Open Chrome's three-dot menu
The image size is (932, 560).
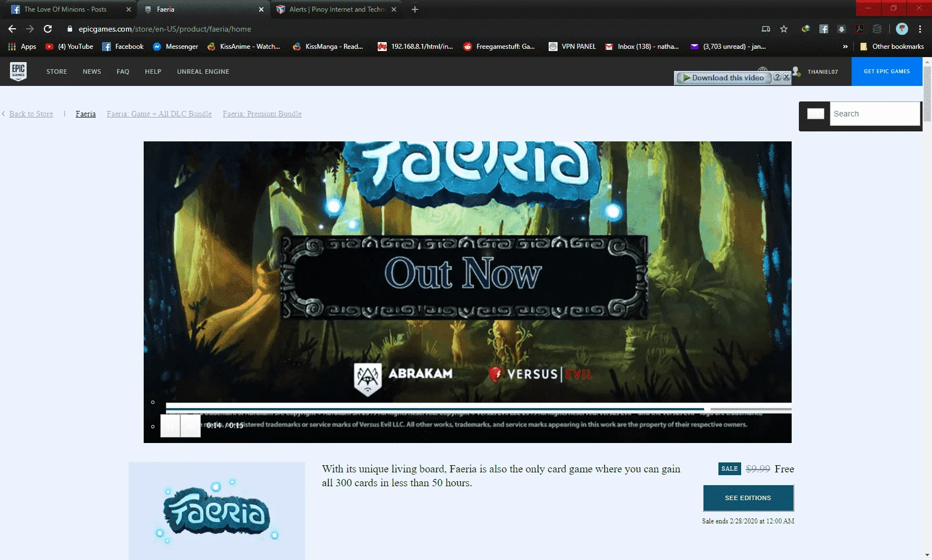(x=920, y=29)
